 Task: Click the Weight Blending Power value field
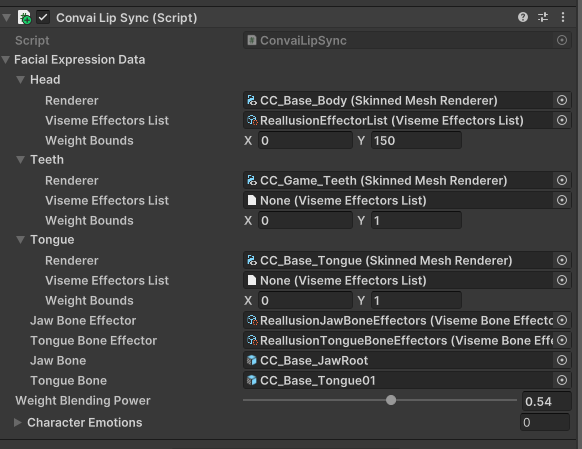tap(546, 401)
